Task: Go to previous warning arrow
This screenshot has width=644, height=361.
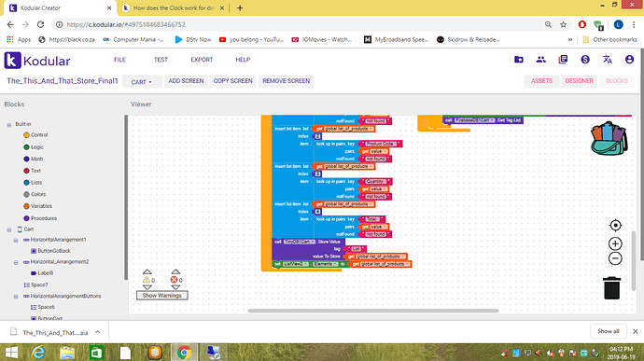Action: click(147, 271)
